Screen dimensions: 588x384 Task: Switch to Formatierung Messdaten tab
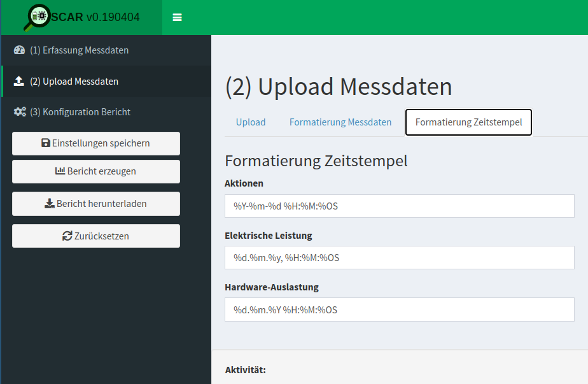pyautogui.click(x=340, y=122)
